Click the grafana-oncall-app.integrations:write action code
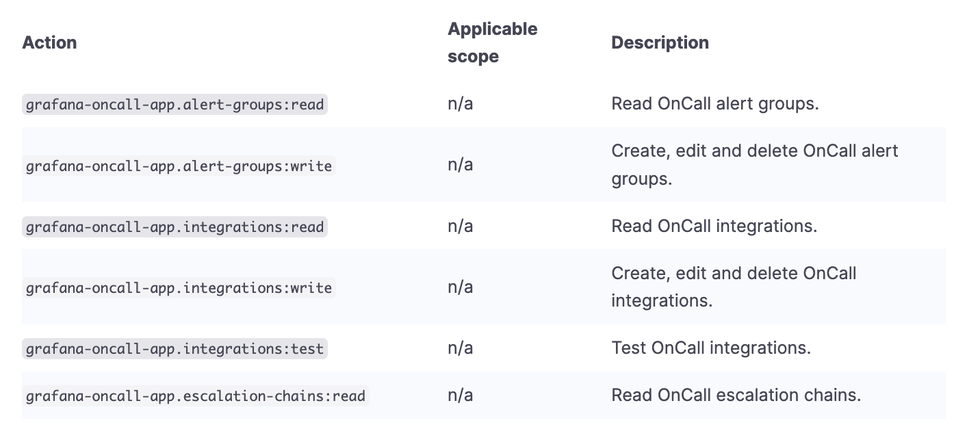 (x=179, y=287)
